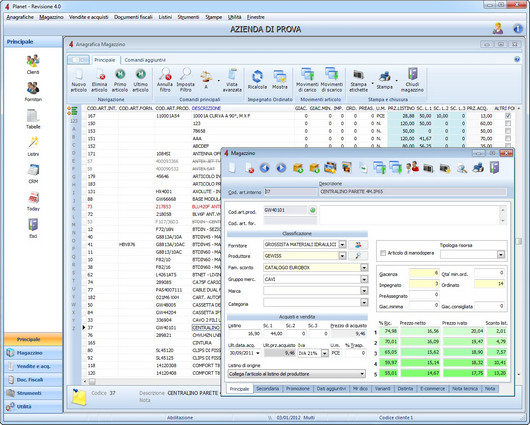Select Vendite e acq. section in left navigation
Screen dimensions: 530x425
pyautogui.click(x=33, y=366)
